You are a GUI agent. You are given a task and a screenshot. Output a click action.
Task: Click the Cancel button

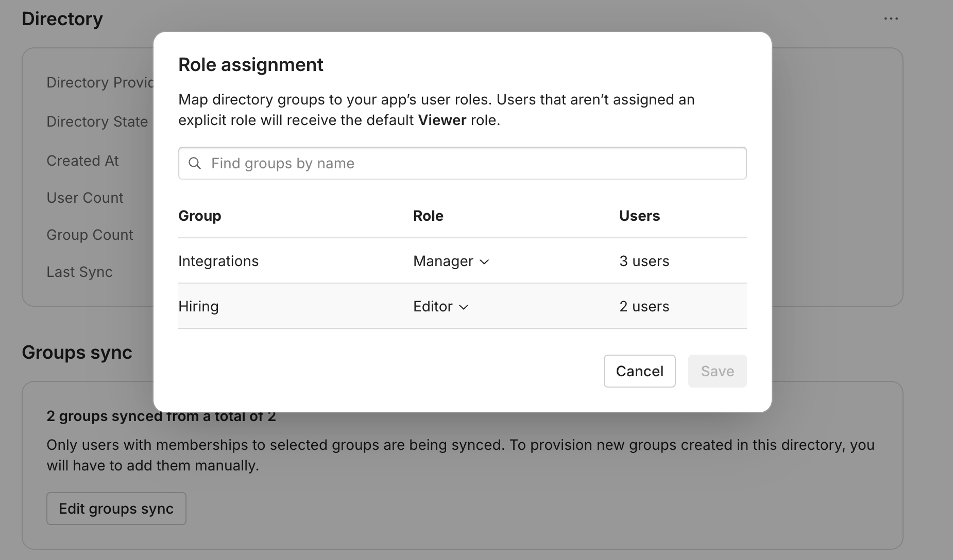pos(639,371)
